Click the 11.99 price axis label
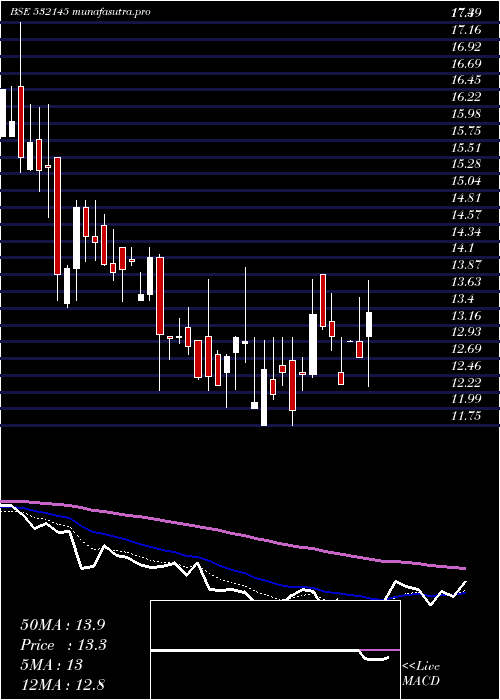Screen dimensions: 500x700 (466, 399)
